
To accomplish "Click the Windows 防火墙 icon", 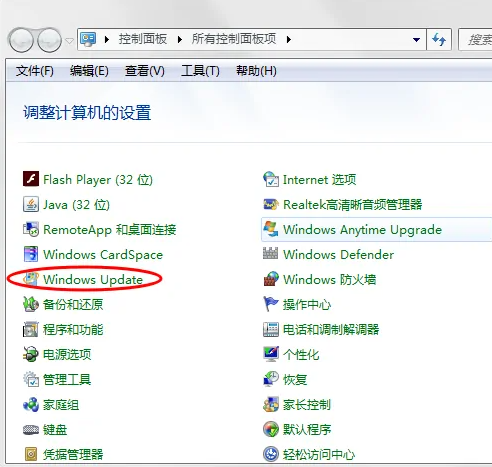I will click(x=271, y=279).
